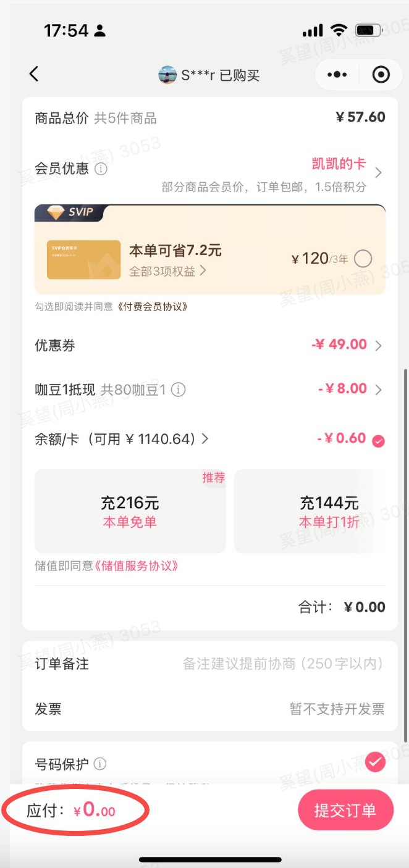Tap the info icon beside 会员优惠
This screenshot has height=868, width=409.
pyautogui.click(x=101, y=169)
